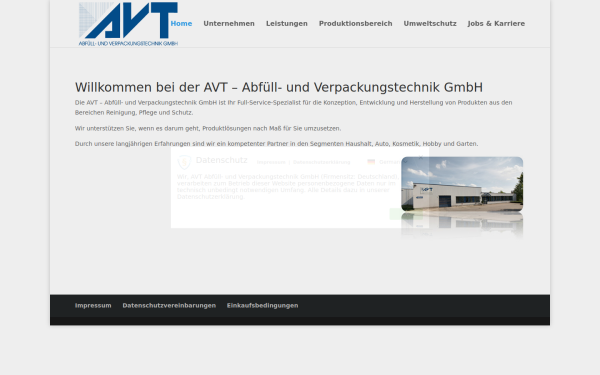The width and height of the screenshot is (600, 375).
Task: Click the Willkommen bei der AVT heading
Action: click(279, 87)
